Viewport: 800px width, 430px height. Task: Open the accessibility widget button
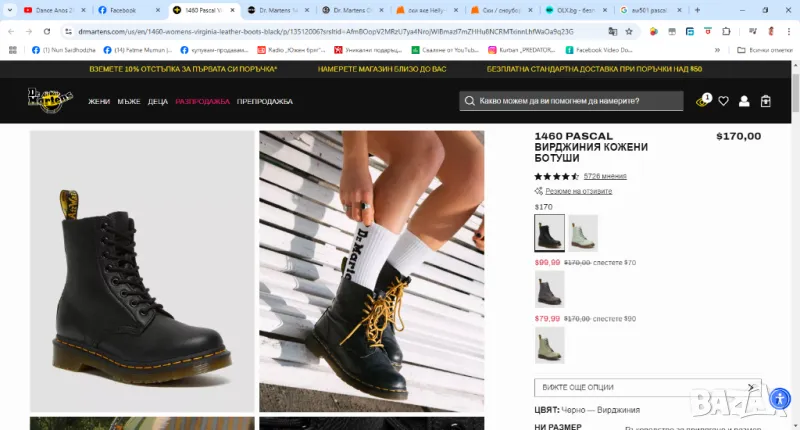point(780,398)
